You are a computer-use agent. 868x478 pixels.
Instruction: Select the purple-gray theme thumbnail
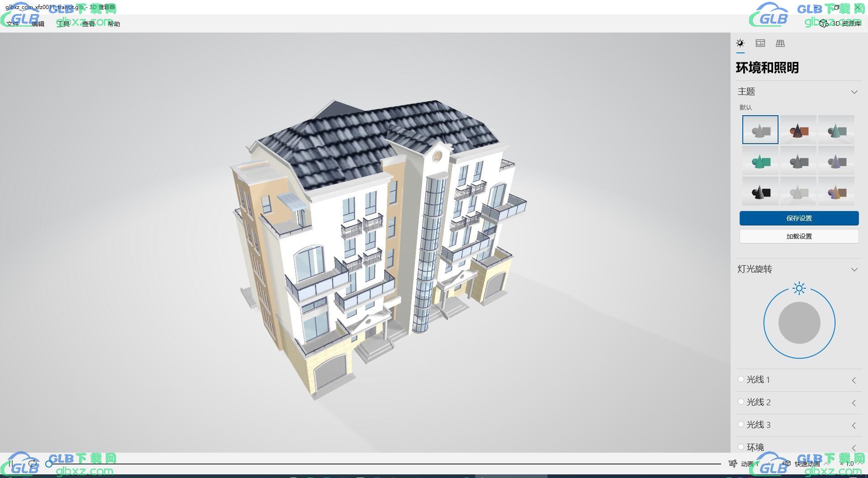coord(836,160)
